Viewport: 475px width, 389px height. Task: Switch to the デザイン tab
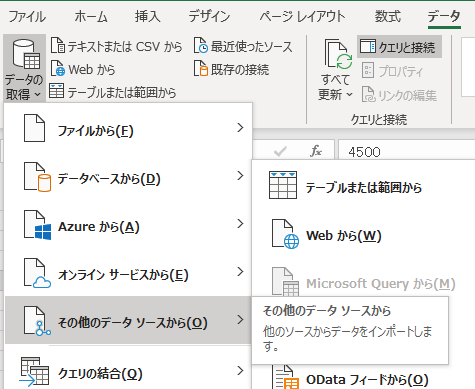click(x=209, y=16)
